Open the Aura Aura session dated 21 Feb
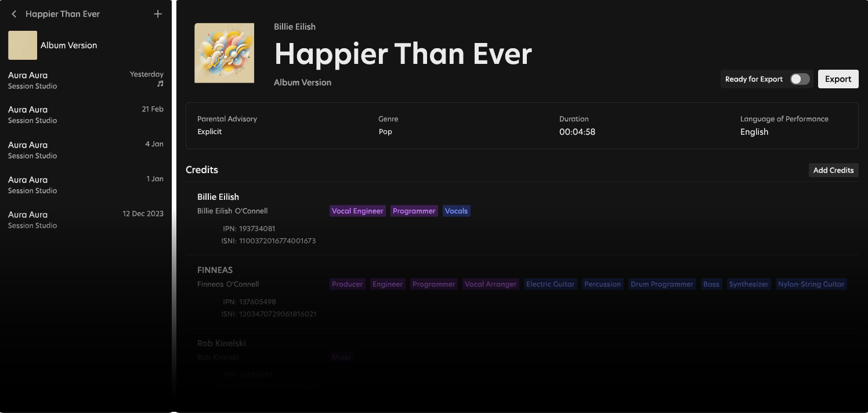This screenshot has width=868, height=413. click(86, 114)
